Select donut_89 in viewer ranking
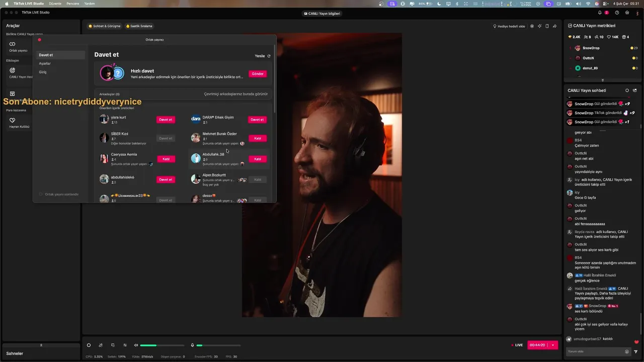Screen dimensions: 644x362 click(x=604, y=68)
